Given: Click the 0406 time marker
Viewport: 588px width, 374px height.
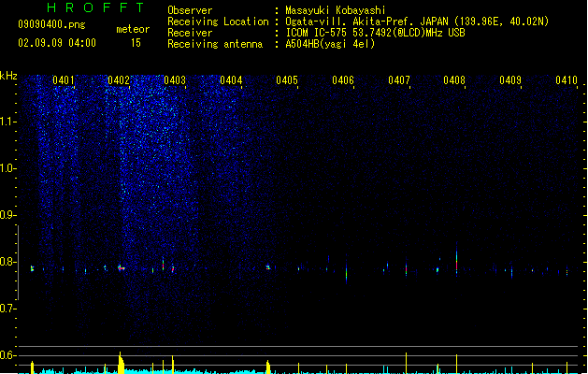Looking at the screenshot, I should pyautogui.click(x=343, y=80).
